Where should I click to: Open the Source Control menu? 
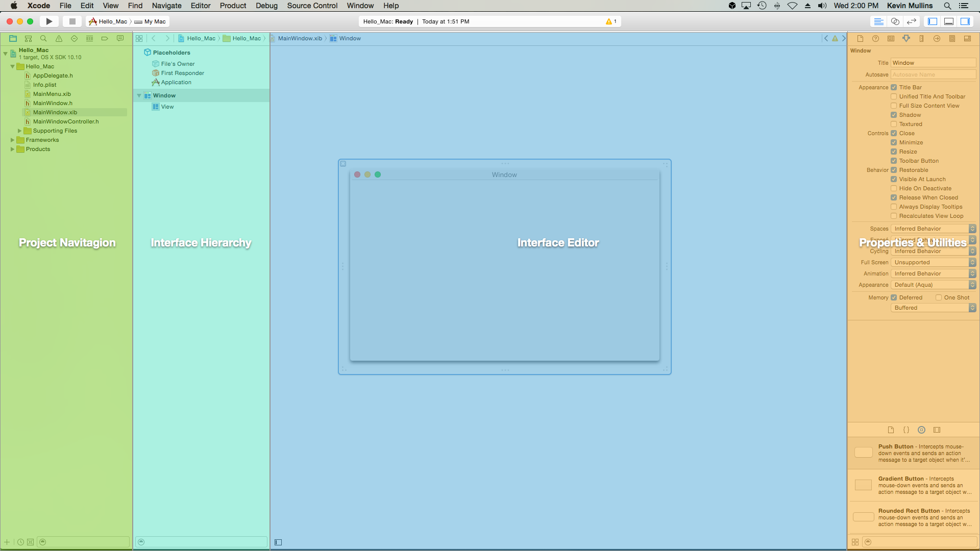312,6
